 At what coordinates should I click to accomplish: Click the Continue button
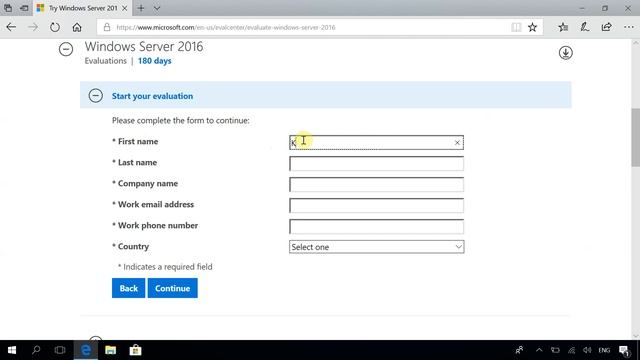coord(173,288)
